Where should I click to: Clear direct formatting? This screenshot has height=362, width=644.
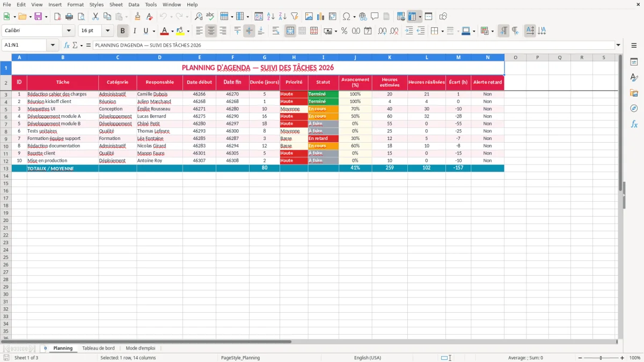(149, 17)
